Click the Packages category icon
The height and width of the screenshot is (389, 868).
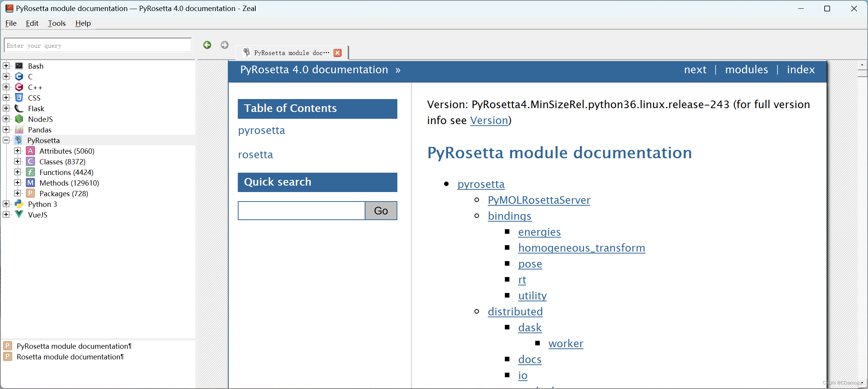(30, 194)
